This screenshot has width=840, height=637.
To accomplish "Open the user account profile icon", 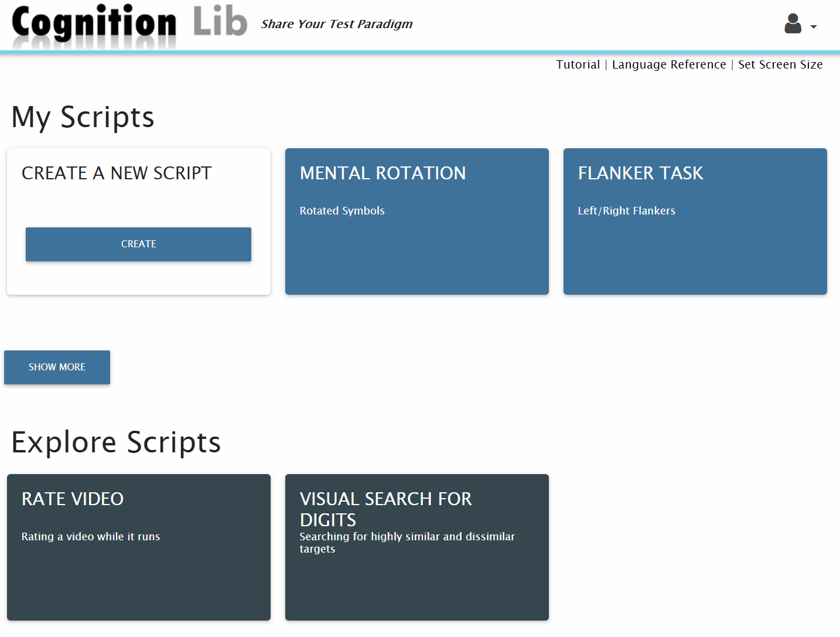I will pos(793,24).
